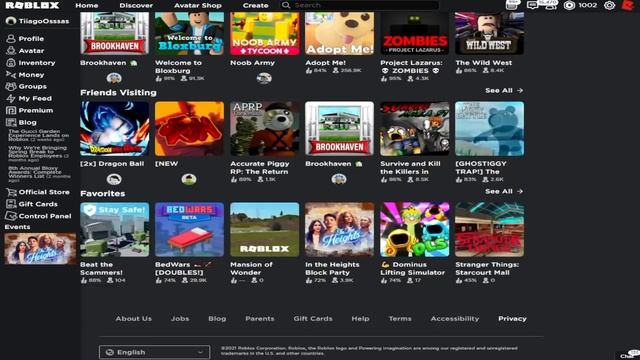Click friend avatar under Friends Visiting Brookhaven
Viewport: 640px width, 360px height.
pyautogui.click(x=339, y=179)
